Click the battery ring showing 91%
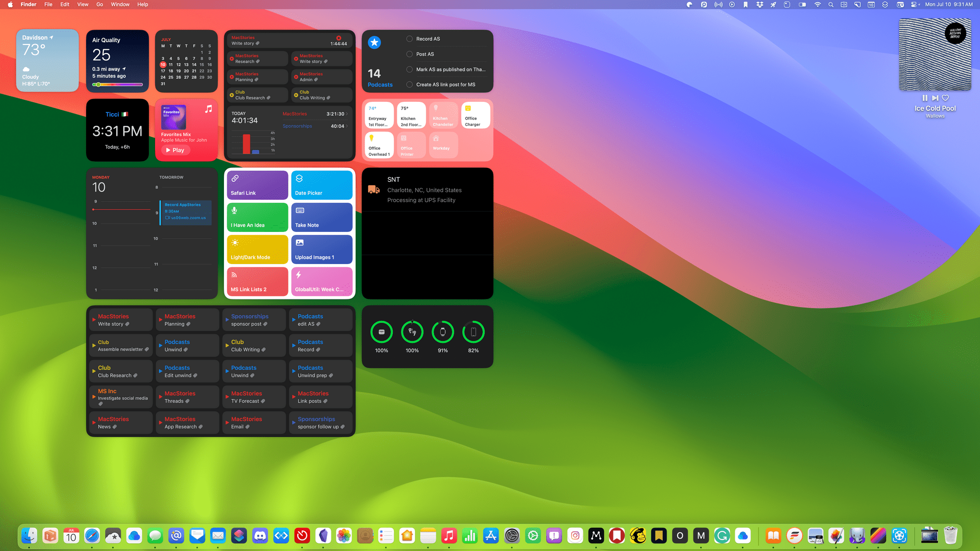Screen dimensions: 980x551 443,332
